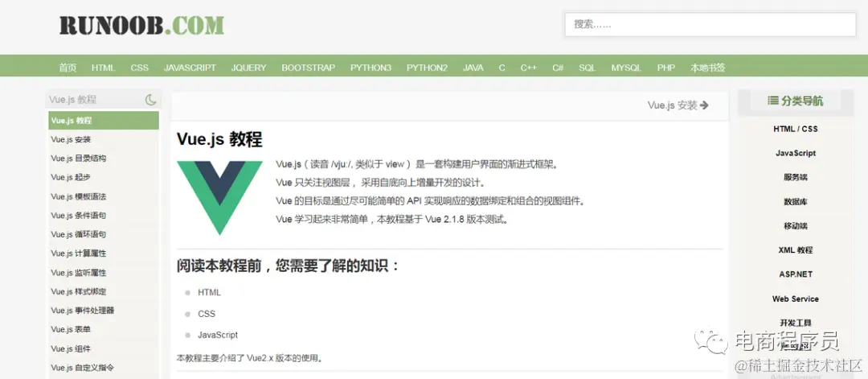Open Vue.js 表单 chapter
868x379 pixels.
pos(71,328)
